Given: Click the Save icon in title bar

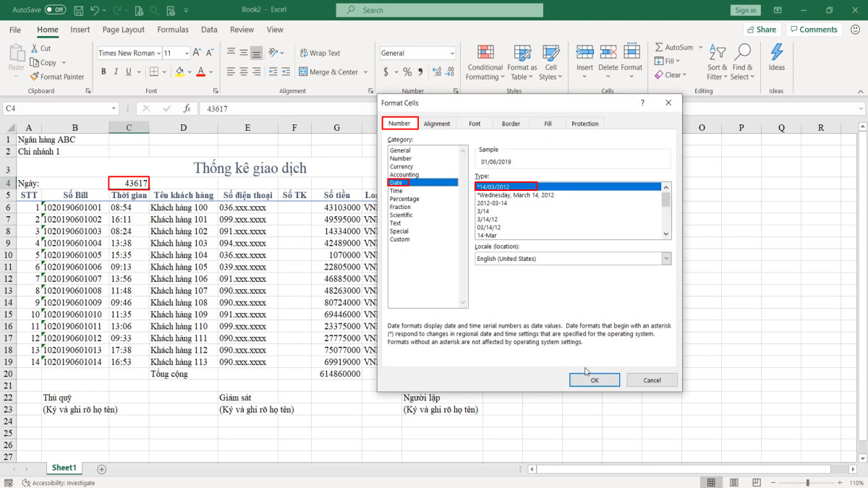Looking at the screenshot, I should click(77, 10).
